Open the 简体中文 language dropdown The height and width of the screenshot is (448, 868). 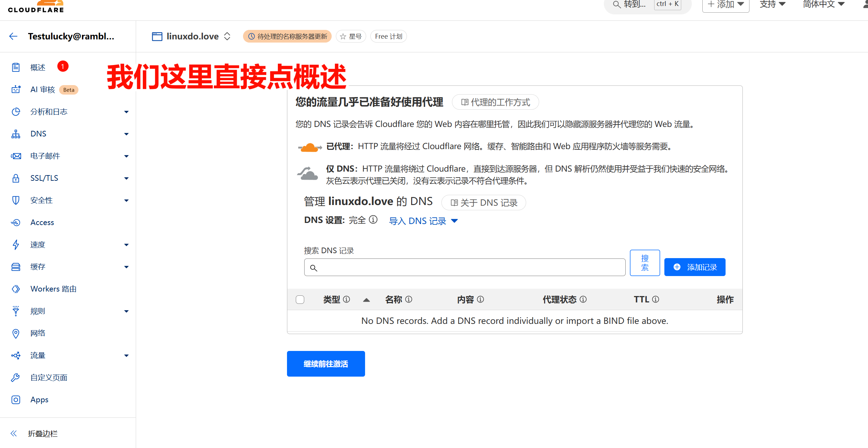824,5
